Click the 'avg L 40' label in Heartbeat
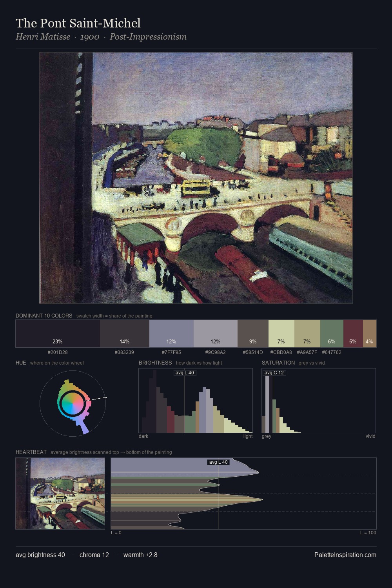392x588 pixels. 218,462
